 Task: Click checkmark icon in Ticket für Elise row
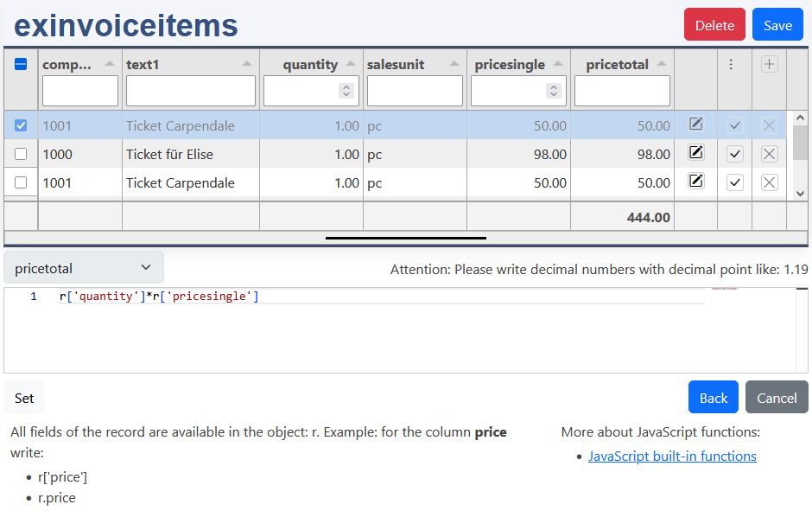[x=734, y=154]
